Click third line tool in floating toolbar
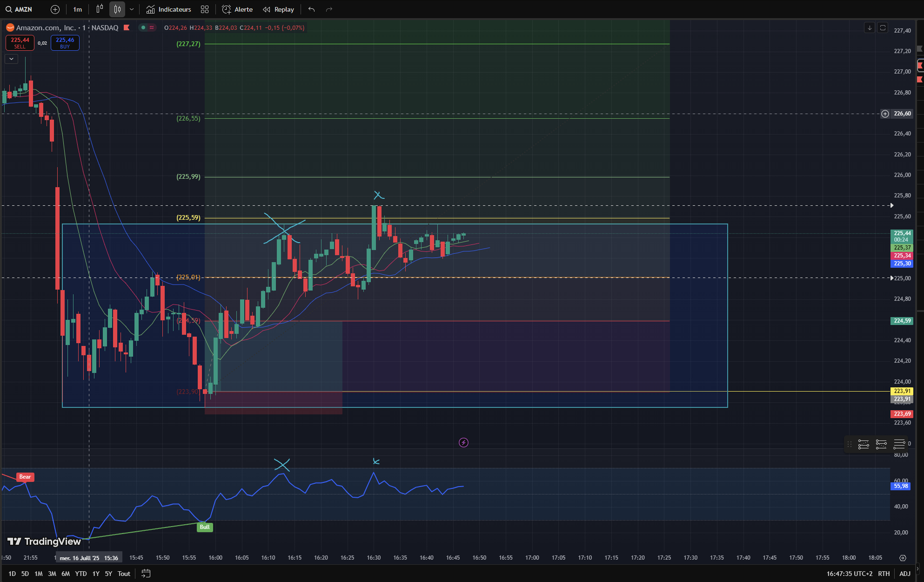 tap(899, 444)
